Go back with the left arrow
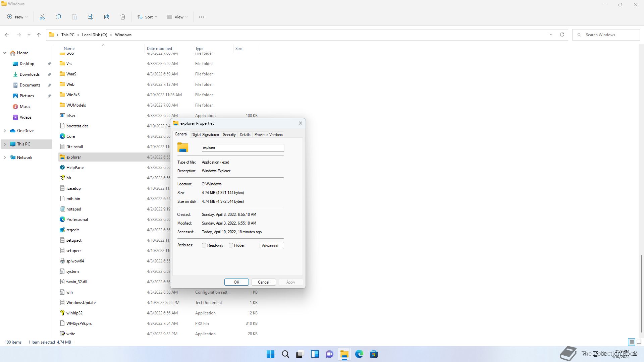The image size is (644, 362). [7, 35]
